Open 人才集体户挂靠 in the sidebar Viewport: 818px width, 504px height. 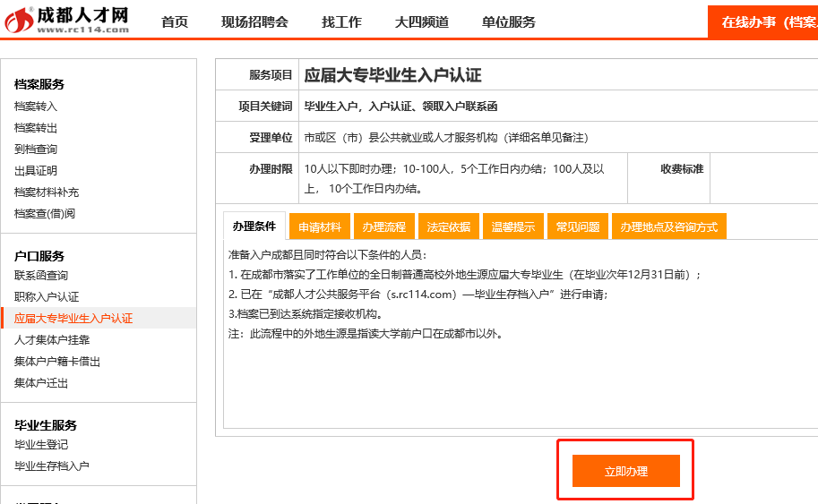(52, 340)
